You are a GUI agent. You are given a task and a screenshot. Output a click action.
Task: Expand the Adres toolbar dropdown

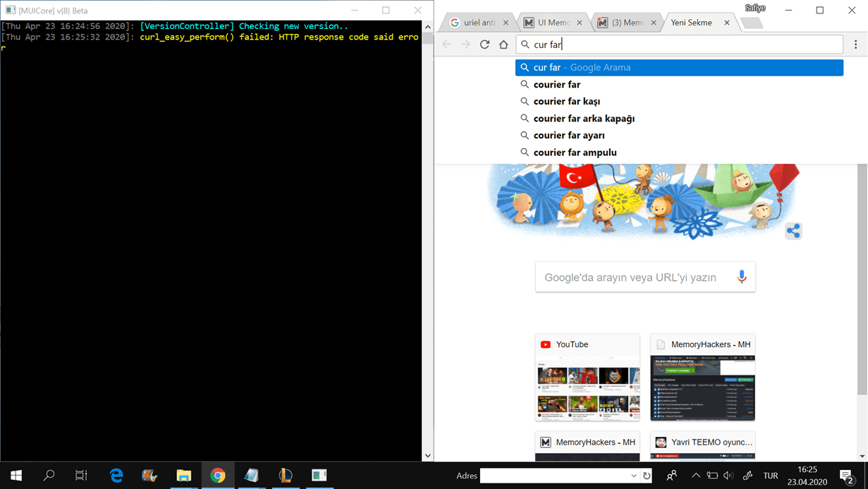(x=633, y=476)
